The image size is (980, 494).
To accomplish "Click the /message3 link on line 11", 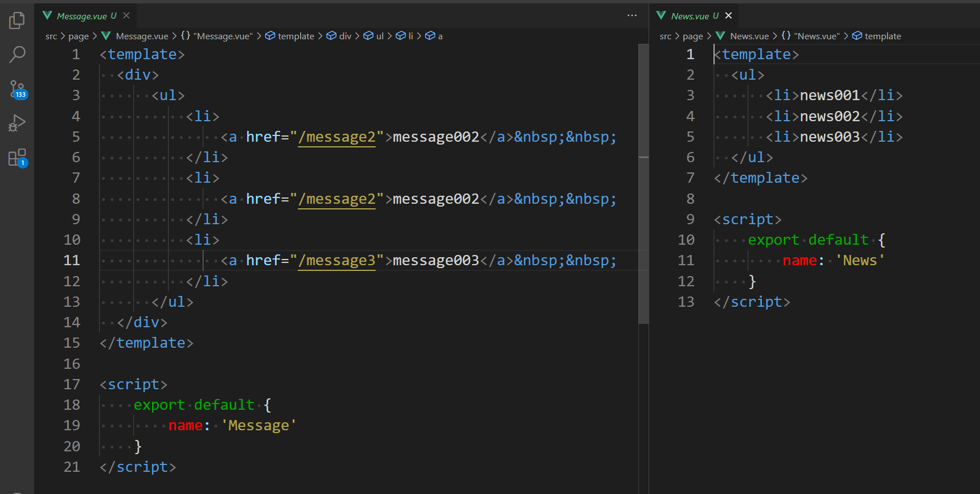I will point(337,261).
